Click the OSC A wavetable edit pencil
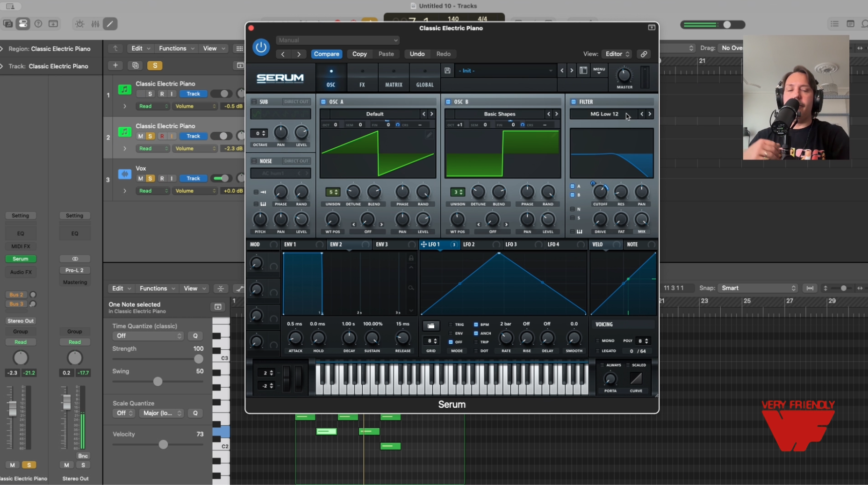The image size is (868, 485). pyautogui.click(x=429, y=135)
